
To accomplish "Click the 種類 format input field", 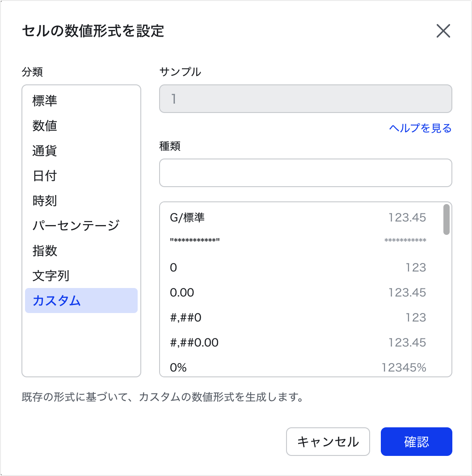I will point(305,173).
